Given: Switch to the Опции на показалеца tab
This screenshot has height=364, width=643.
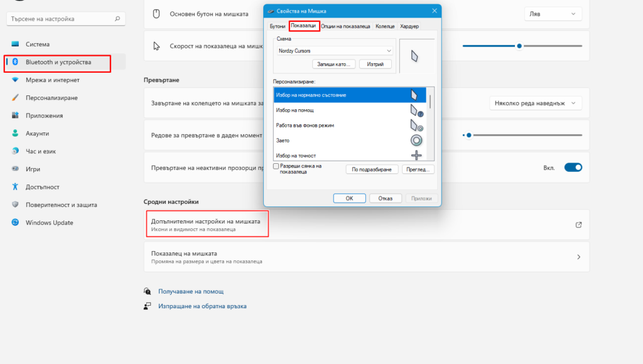Looking at the screenshot, I should [345, 26].
